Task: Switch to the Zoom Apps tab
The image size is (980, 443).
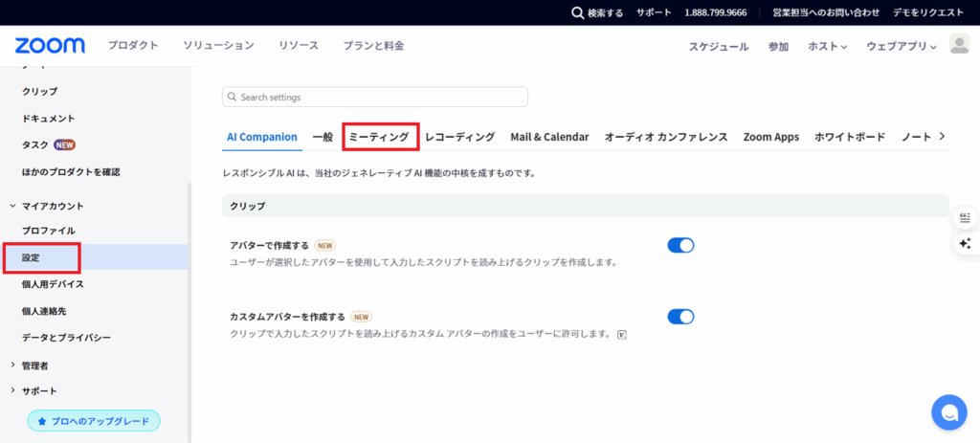Action: (x=770, y=137)
